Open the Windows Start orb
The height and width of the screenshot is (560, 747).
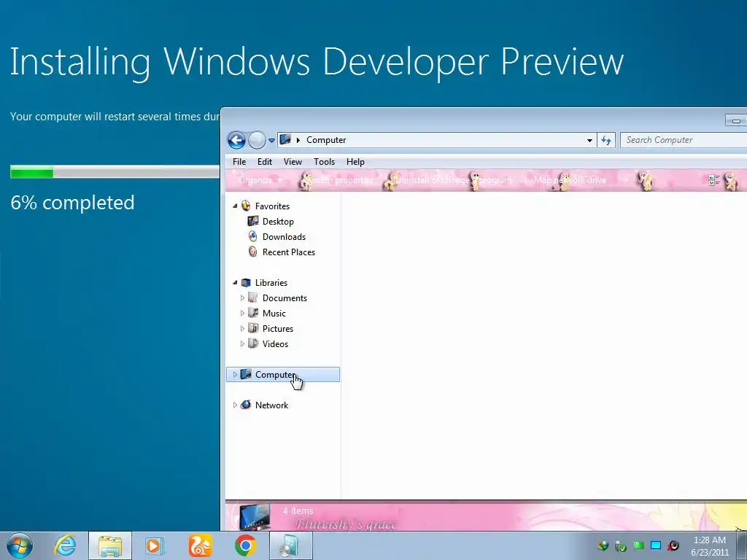[20, 545]
